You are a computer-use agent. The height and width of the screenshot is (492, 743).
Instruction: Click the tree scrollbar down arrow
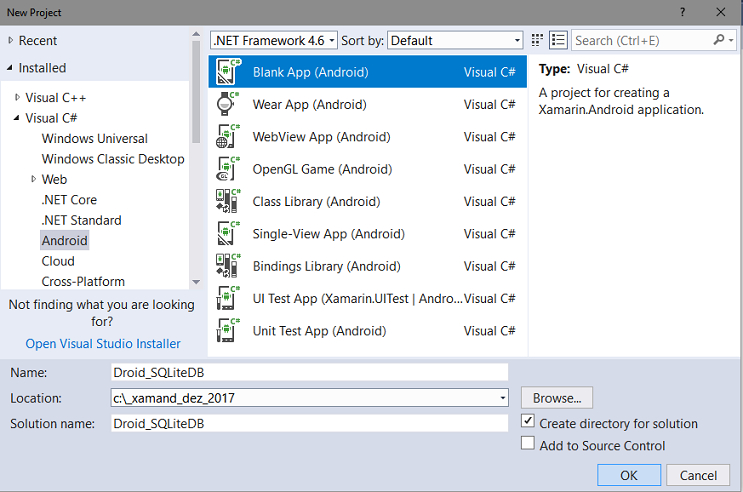coord(196,282)
